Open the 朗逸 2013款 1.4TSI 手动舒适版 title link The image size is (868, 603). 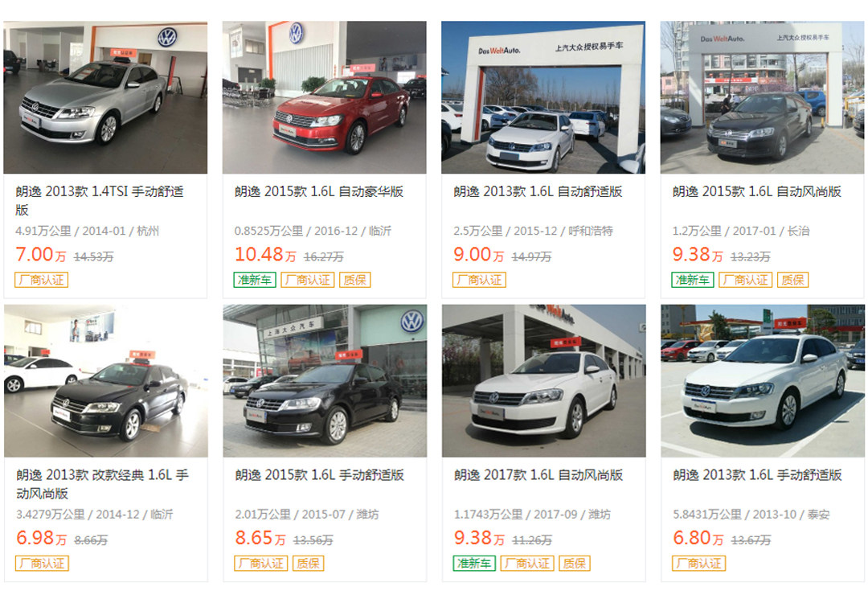100,200
